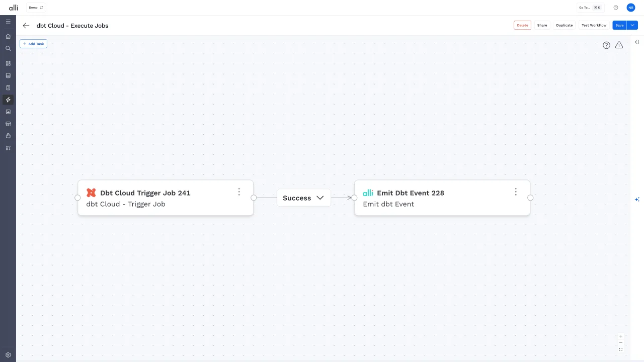Screen dimensions: 644x362
Task: Click output connector of Emit Dbt Event node
Action: point(530,198)
